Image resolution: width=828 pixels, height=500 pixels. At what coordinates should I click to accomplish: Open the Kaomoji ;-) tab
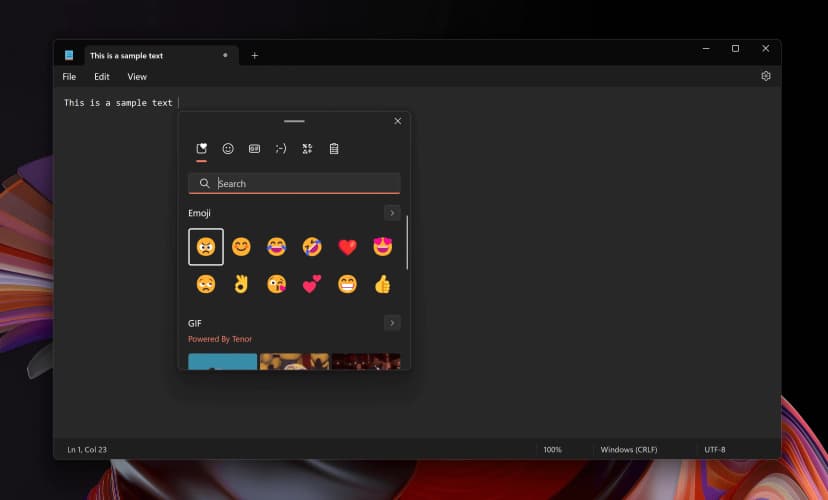coord(280,148)
